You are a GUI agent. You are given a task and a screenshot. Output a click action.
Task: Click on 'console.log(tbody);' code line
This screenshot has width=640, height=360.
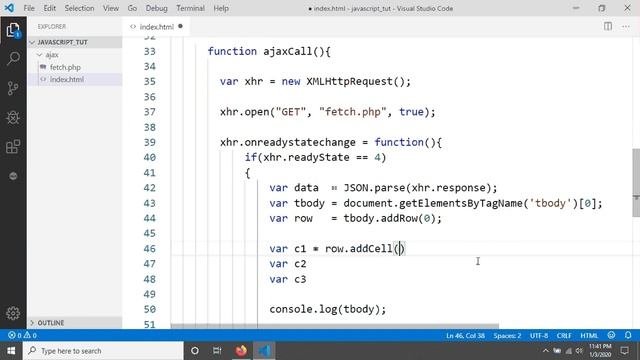327,309
